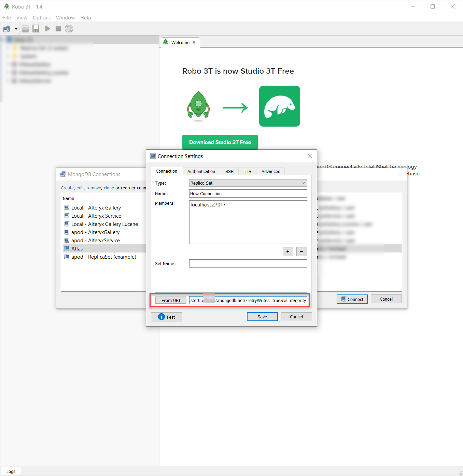Image resolution: width=463 pixels, height=476 pixels.
Task: Click the minus button to remove a member
Action: click(x=301, y=251)
